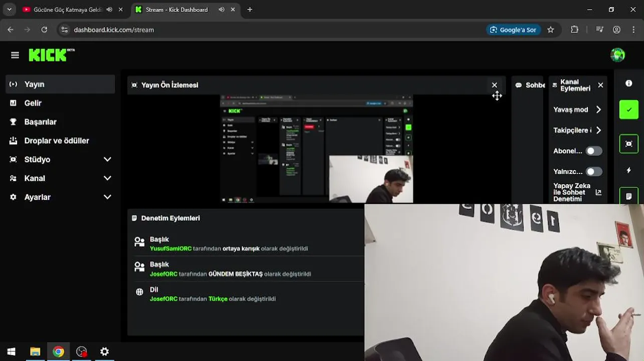Open the YusufSamiORC username link

click(x=171, y=249)
